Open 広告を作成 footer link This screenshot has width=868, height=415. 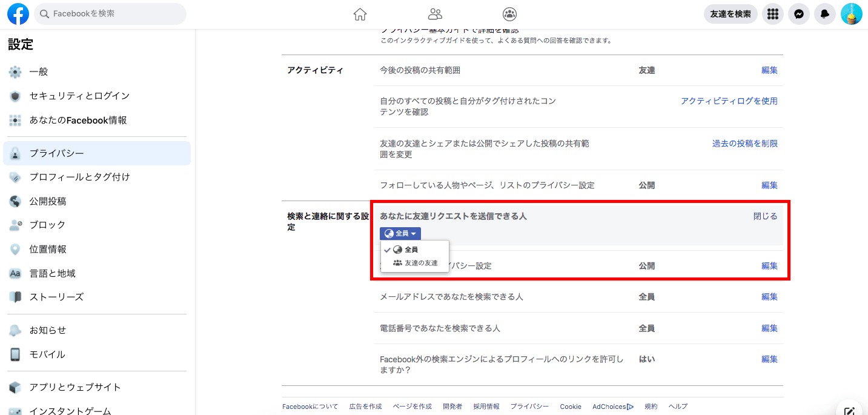(365, 407)
